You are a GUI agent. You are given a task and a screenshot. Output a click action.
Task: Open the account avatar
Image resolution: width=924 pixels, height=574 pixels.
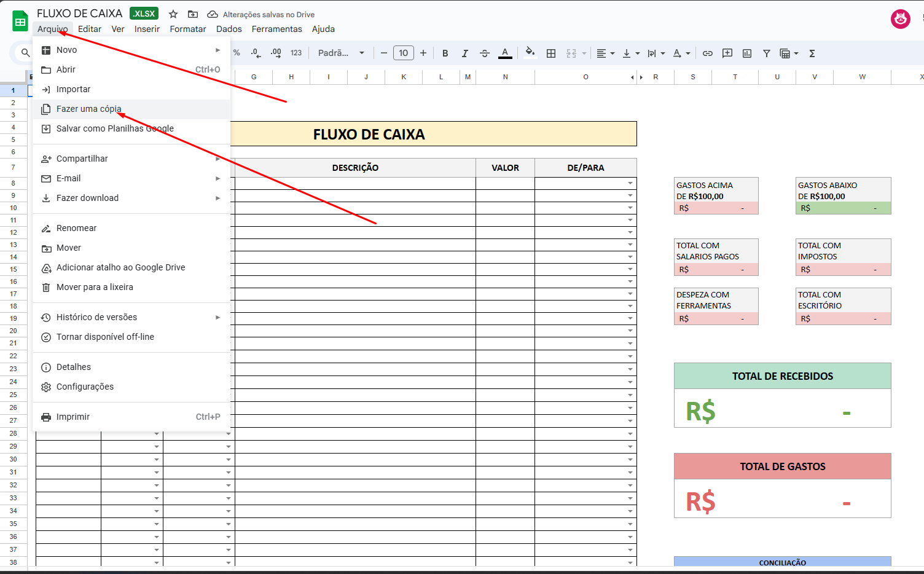pos(901,19)
